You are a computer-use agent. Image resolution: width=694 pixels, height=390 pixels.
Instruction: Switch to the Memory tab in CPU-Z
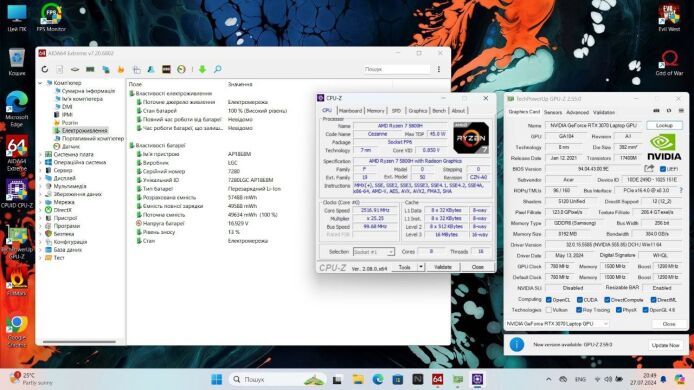375,111
